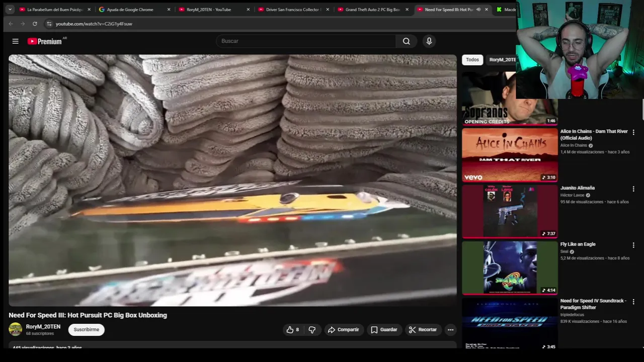644x362 pixels.
Task: Share the video via Compartir
Action: coord(343,329)
